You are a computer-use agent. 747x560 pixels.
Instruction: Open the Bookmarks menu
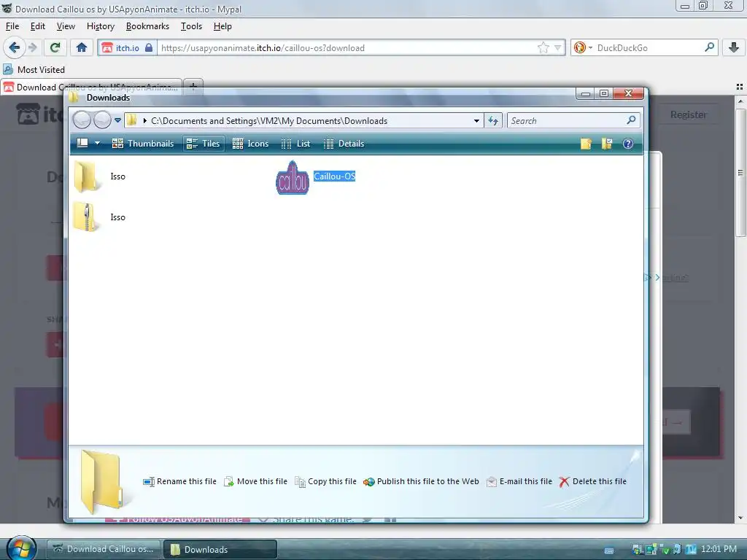147,26
